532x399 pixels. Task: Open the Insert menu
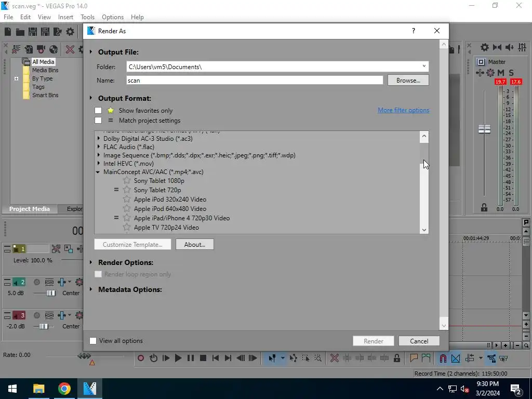point(65,17)
